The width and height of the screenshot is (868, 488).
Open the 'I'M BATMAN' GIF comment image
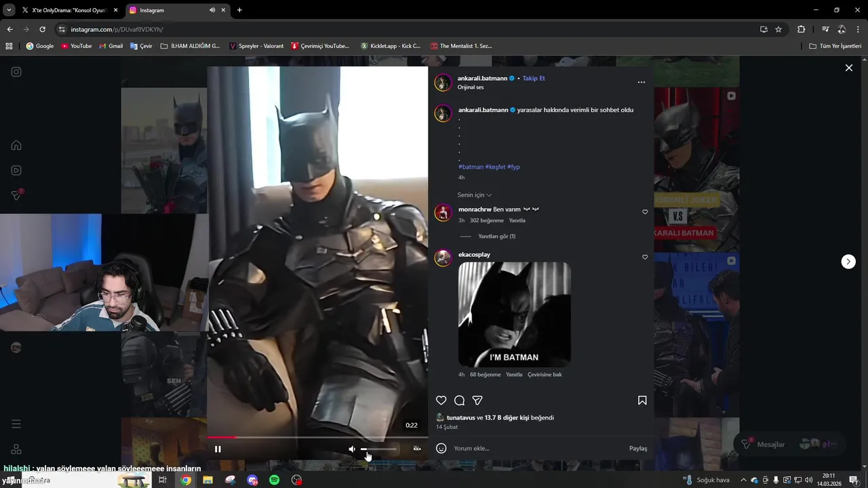(515, 314)
